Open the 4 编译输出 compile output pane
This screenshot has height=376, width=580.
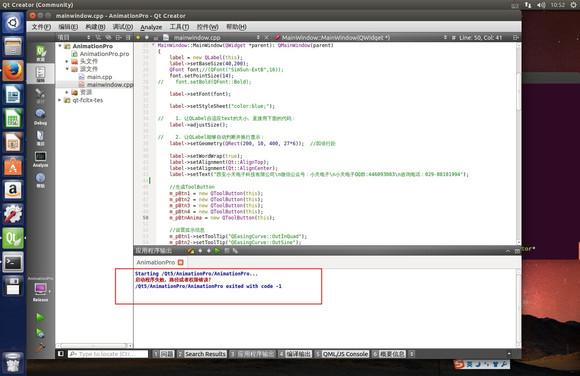pyautogui.click(x=295, y=354)
